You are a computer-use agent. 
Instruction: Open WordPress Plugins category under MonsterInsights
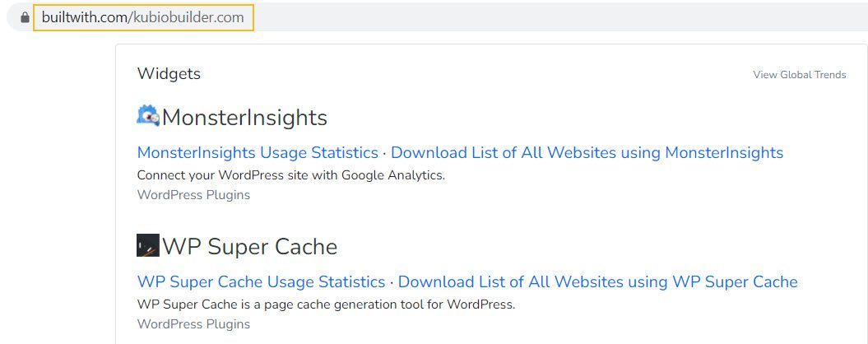[193, 195]
